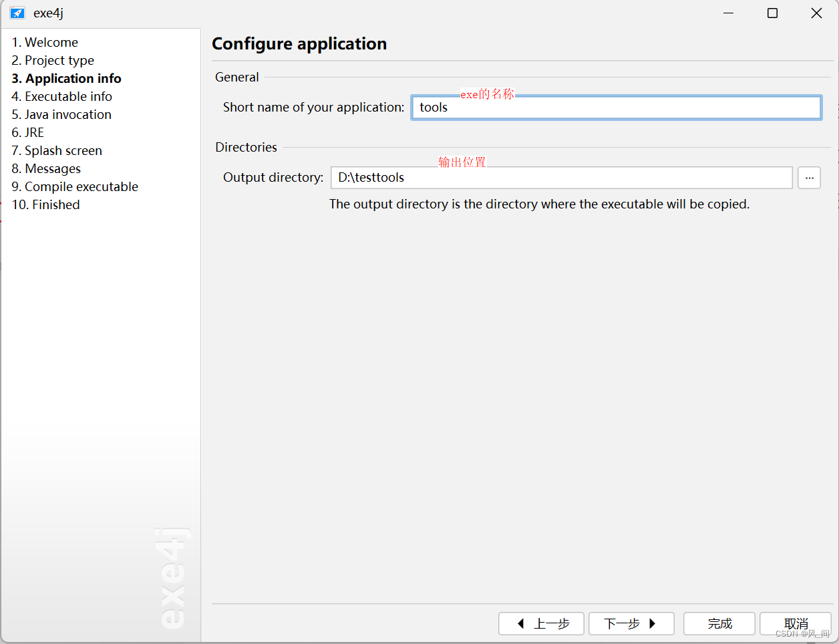Maximize the exe4j window

click(772, 13)
